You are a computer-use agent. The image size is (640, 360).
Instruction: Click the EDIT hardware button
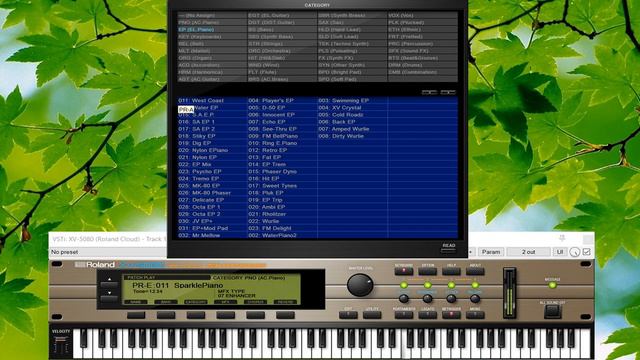348,315
